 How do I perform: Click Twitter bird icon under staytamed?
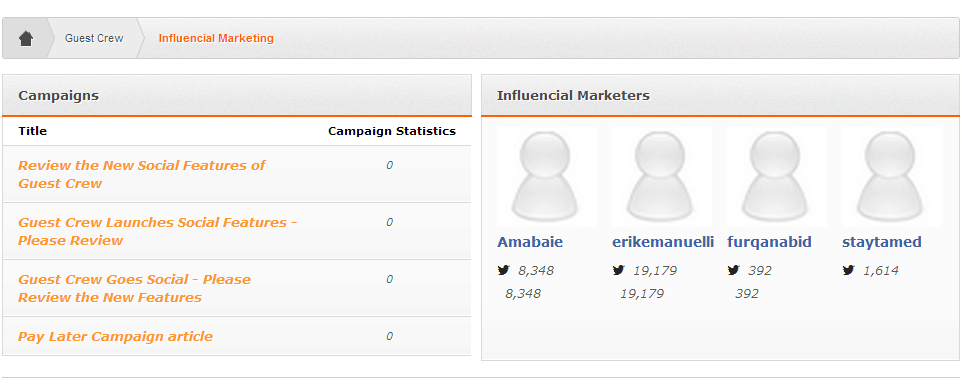click(x=848, y=270)
